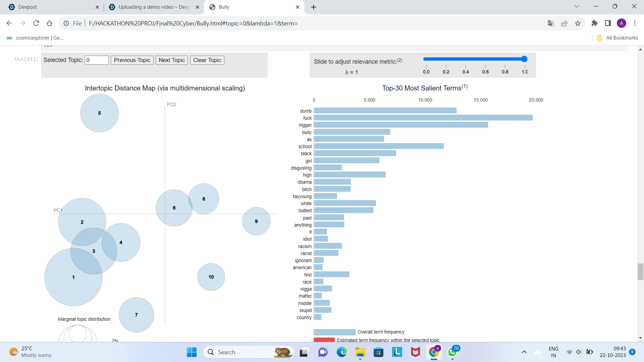This screenshot has height=362, width=644.
Task: Open WhatsApp from the taskbar
Action: [x=452, y=352]
